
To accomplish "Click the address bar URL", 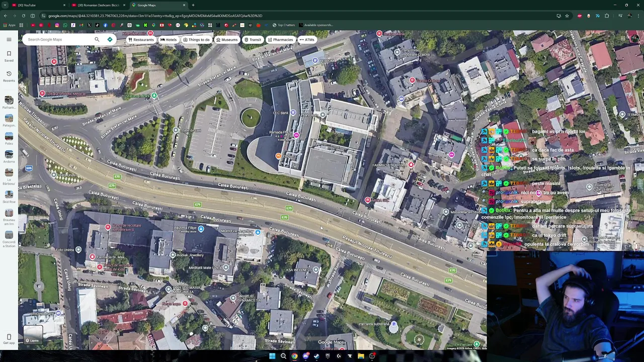I will click(155, 16).
